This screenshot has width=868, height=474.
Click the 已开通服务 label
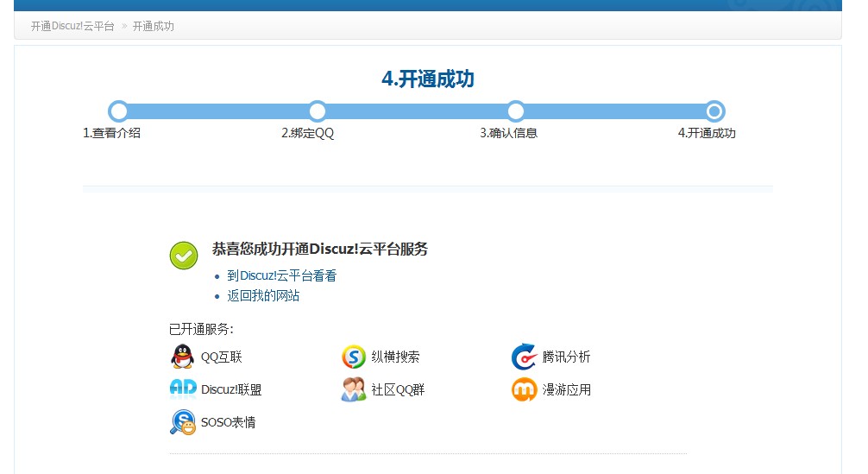coord(201,329)
